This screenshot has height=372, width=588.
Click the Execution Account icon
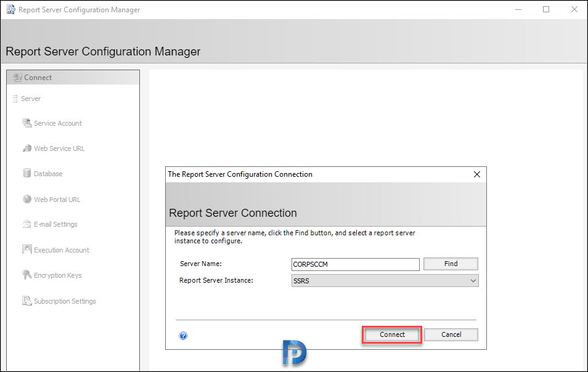click(x=27, y=249)
